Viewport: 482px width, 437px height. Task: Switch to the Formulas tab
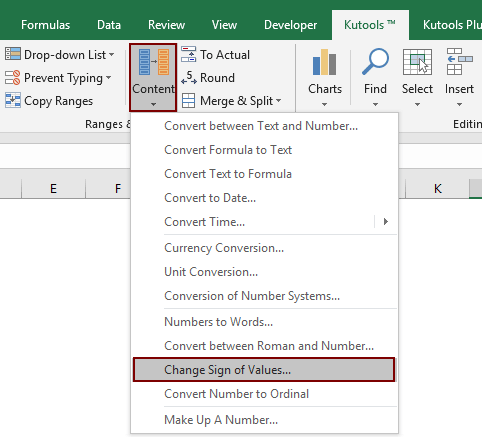[45, 25]
